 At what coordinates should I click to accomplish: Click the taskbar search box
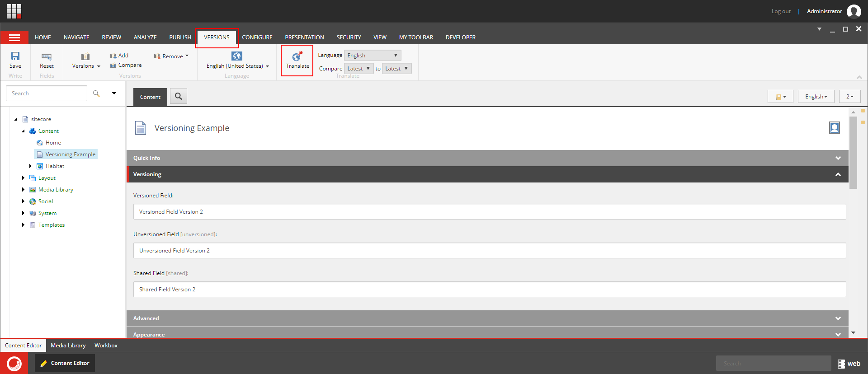tap(774, 363)
